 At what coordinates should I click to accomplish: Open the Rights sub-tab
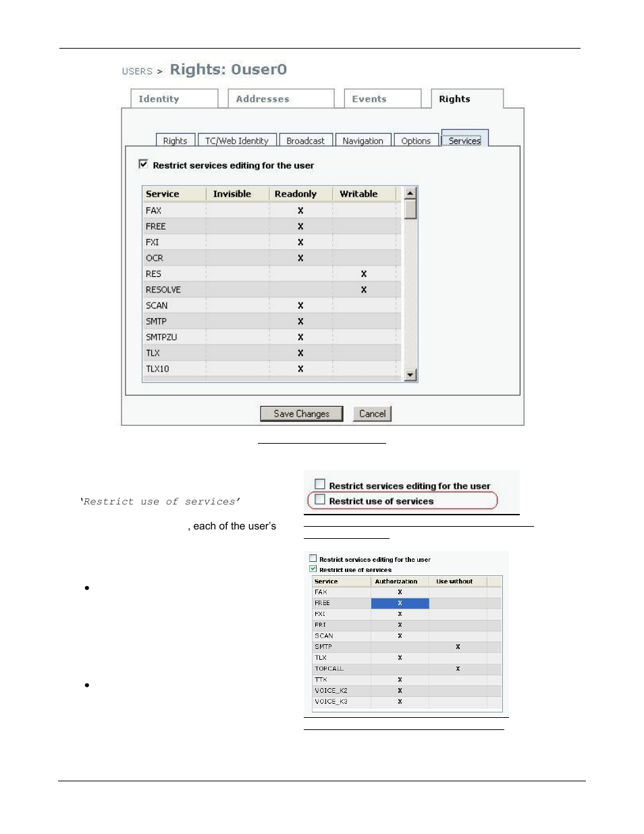(x=176, y=140)
